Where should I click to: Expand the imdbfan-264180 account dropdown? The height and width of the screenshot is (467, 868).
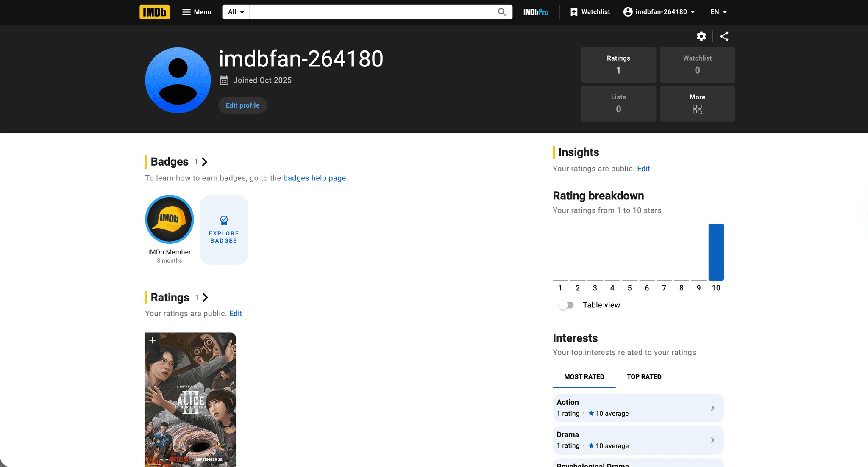pos(659,12)
